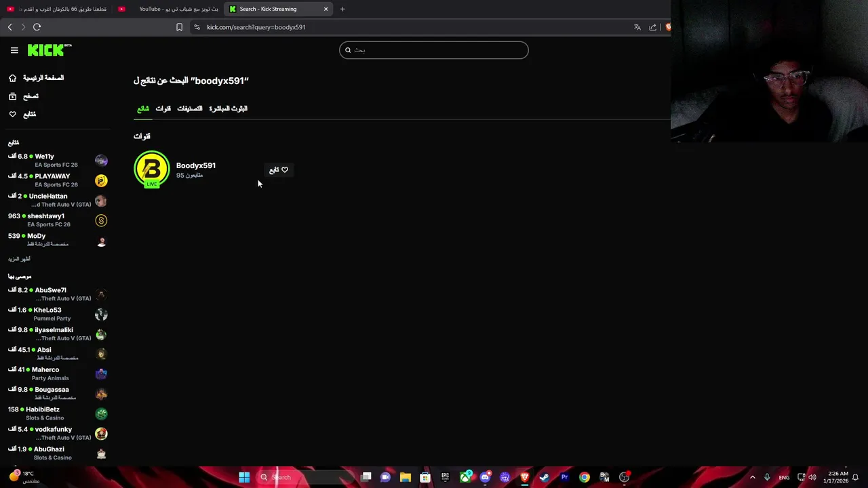Open Bougassaa recommended channel
The width and height of the screenshot is (868, 488).
[58, 394]
